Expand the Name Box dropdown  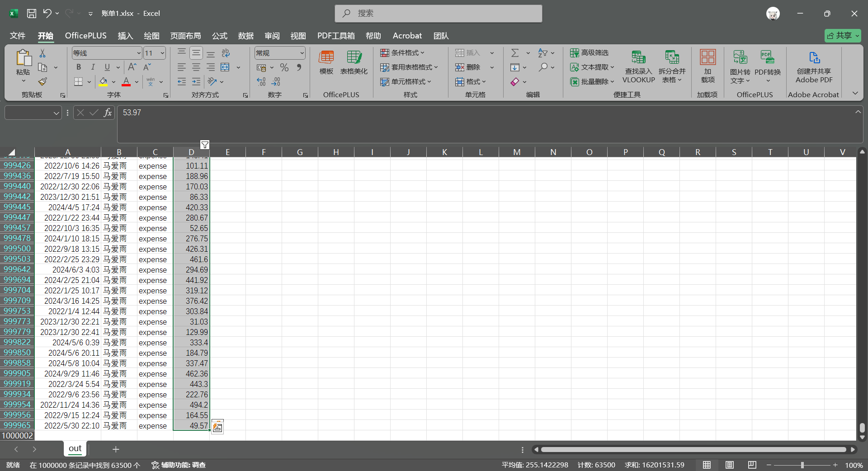pos(57,113)
